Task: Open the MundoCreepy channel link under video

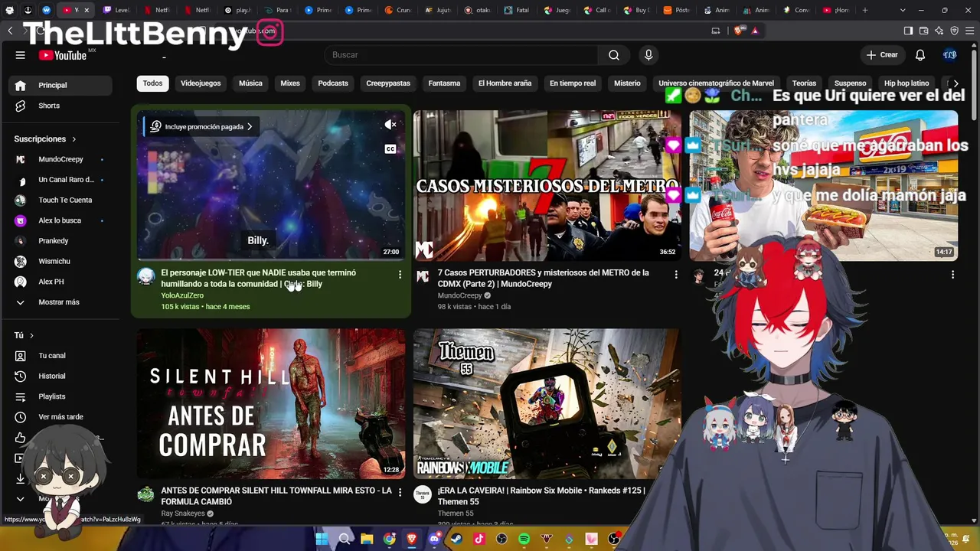Action: [x=459, y=295]
